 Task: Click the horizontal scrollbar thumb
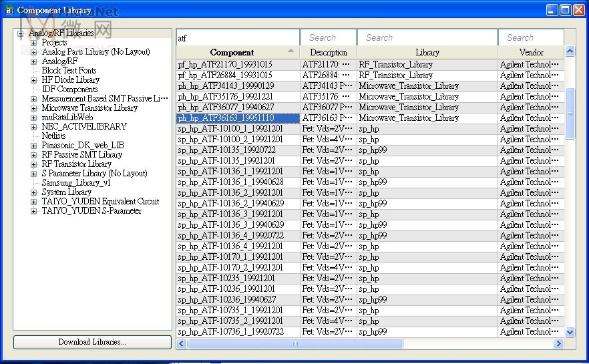(x=295, y=343)
